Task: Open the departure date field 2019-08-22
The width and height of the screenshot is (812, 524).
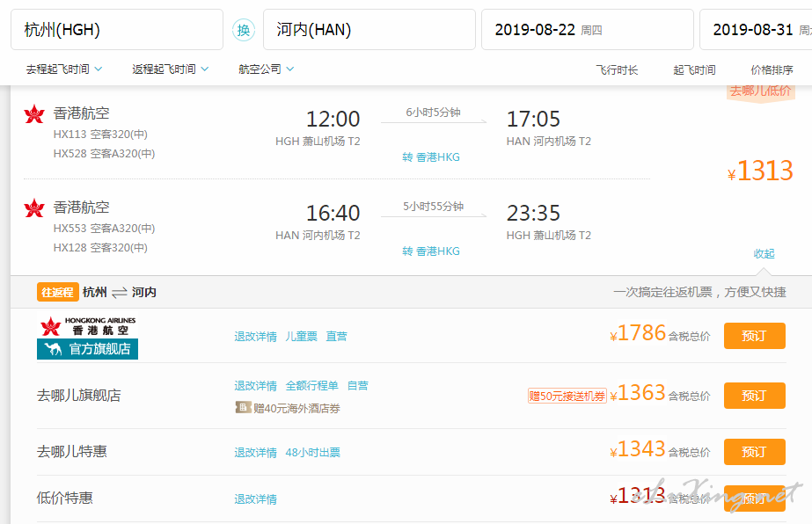Action: pyautogui.click(x=588, y=30)
